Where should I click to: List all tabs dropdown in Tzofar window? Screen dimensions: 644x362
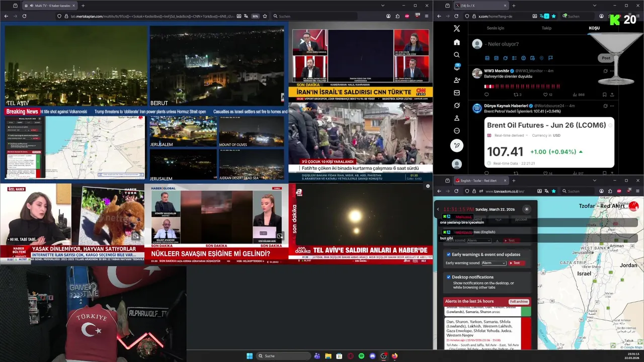pyautogui.click(x=594, y=180)
